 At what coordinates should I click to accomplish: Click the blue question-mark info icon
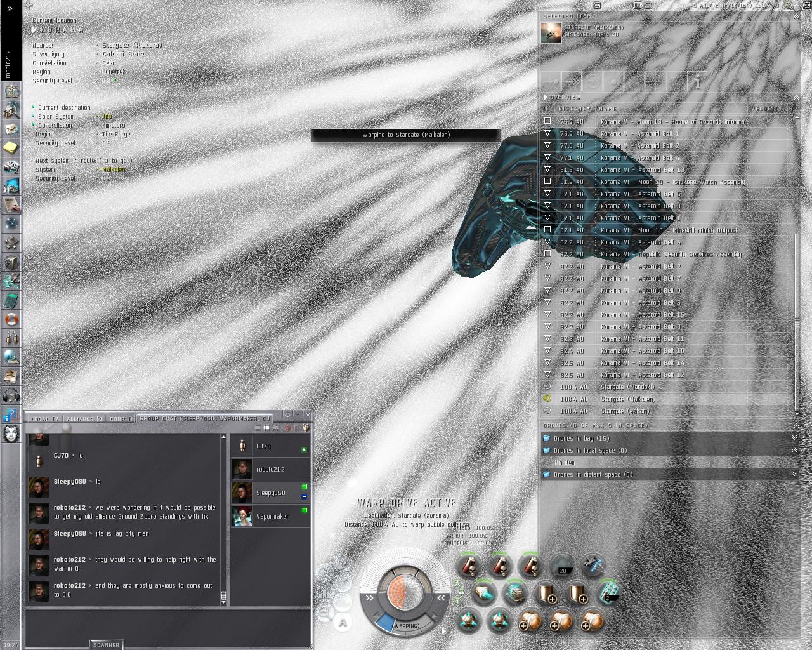pyautogui.click(x=11, y=415)
